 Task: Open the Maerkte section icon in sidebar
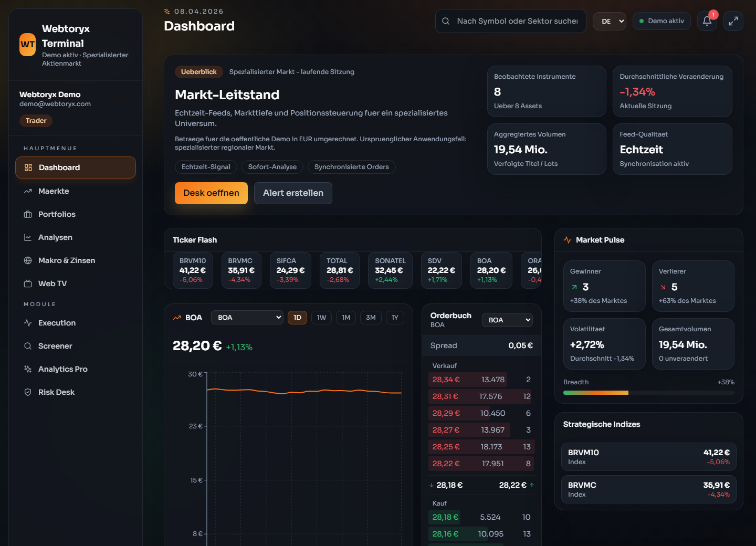tap(28, 191)
